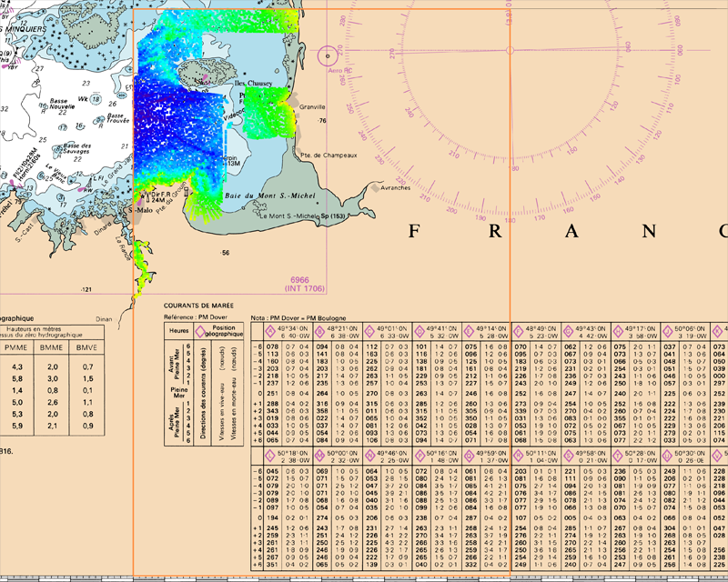Select tidal diamond A at 49°34'0N
Screen dimensions: 728x582
tap(269, 329)
